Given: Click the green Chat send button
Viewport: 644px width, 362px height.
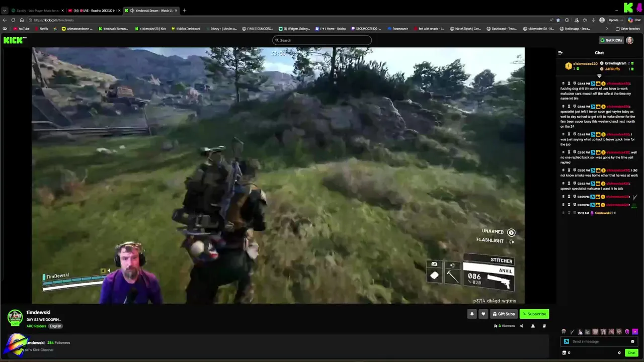Looking at the screenshot, I should [x=631, y=352].
